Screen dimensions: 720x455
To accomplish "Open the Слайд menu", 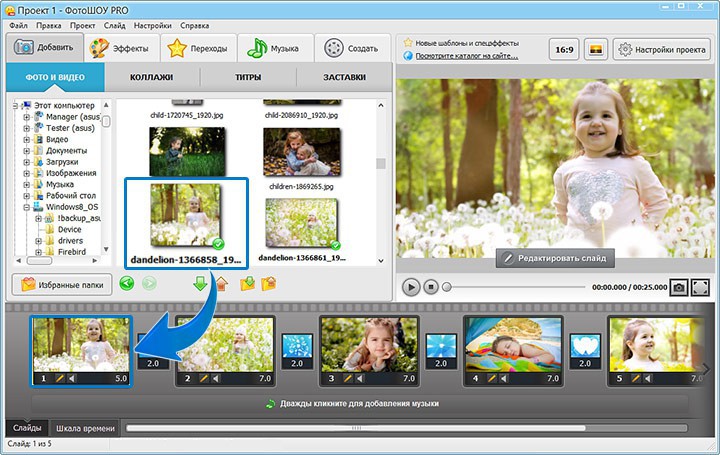I will point(114,26).
